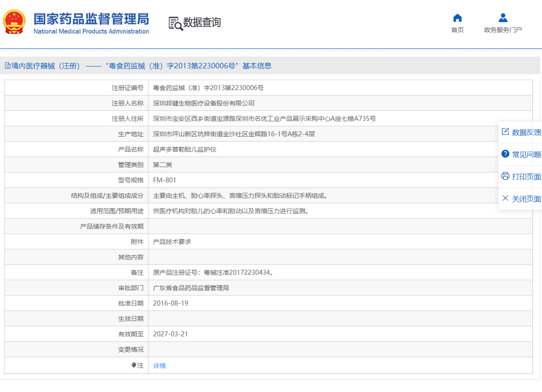The width and height of the screenshot is (542, 392).
Task: Click the expiry date 2027-03-21
Action: click(x=170, y=334)
